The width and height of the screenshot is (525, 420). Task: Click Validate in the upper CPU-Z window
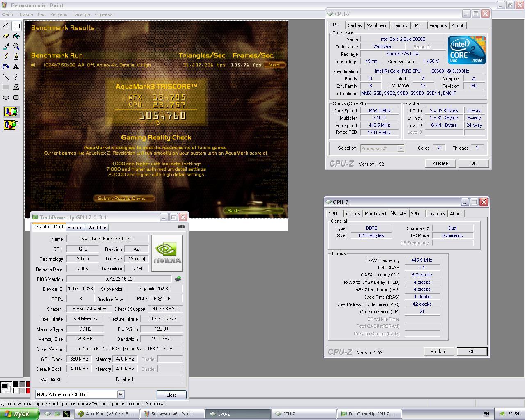pyautogui.click(x=440, y=163)
